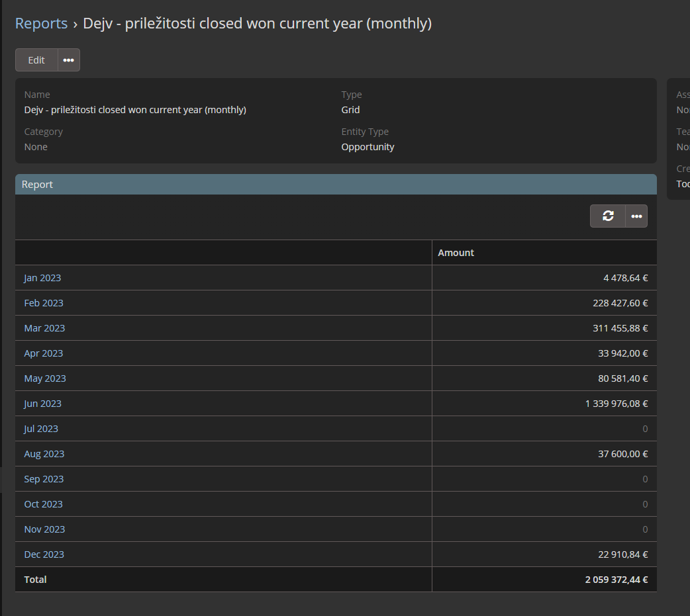Click Sep 2023 month link
690x616 pixels.
click(44, 479)
